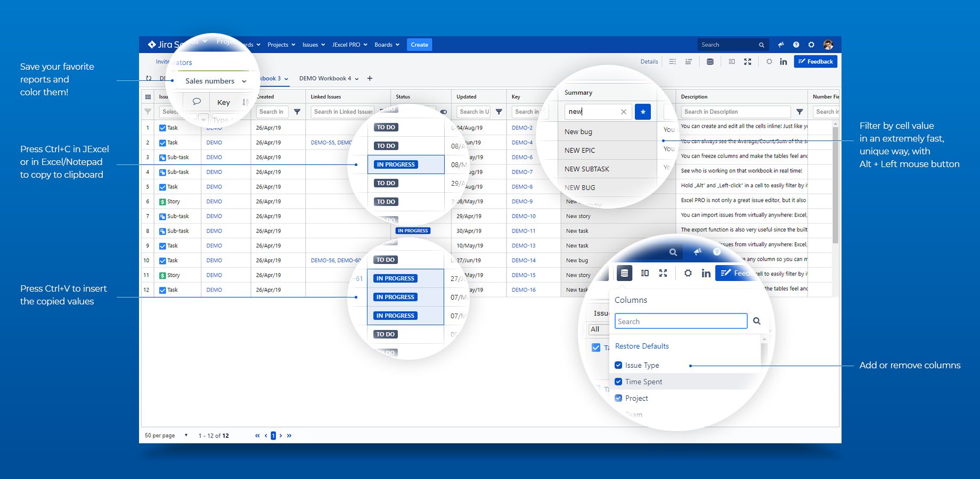The width and height of the screenshot is (980, 479).
Task: Click the Summary filter field containing new
Action: tap(598, 112)
